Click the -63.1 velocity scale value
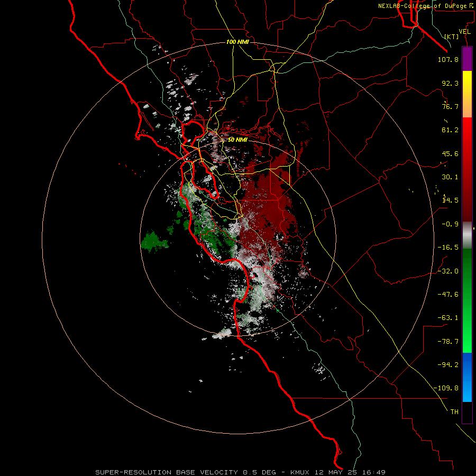Viewport: 476px width, 476px height. 448,318
